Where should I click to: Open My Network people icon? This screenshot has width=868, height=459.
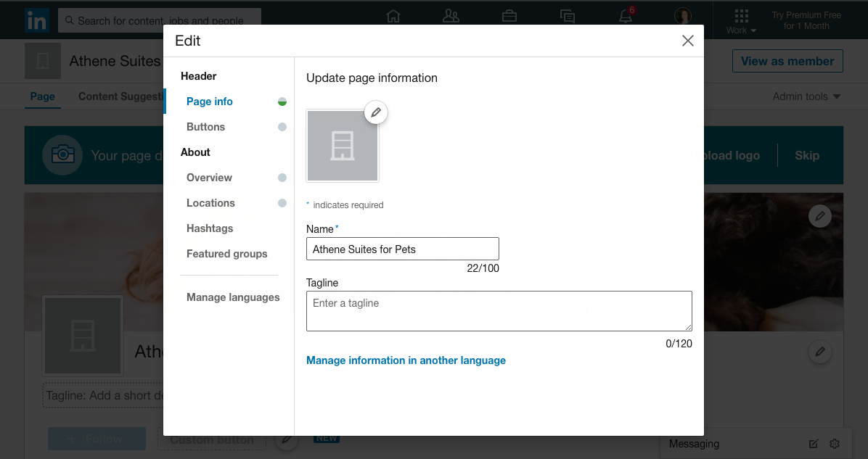pos(451,16)
